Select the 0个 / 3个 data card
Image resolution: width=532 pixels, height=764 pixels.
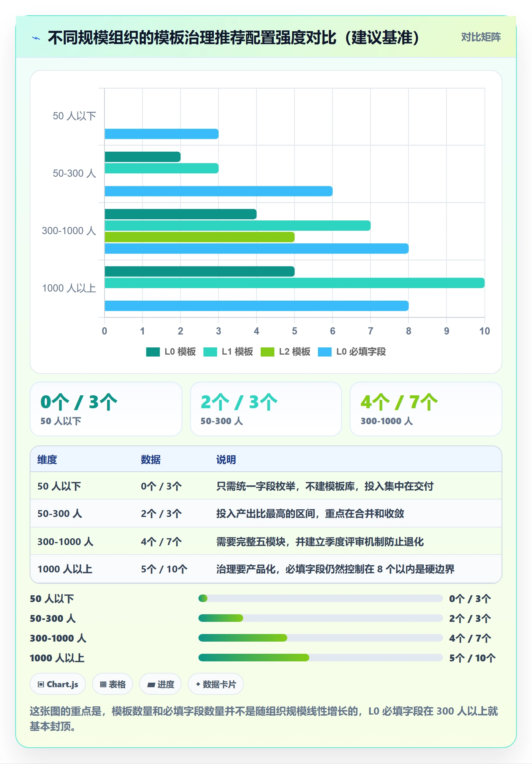coord(106,409)
